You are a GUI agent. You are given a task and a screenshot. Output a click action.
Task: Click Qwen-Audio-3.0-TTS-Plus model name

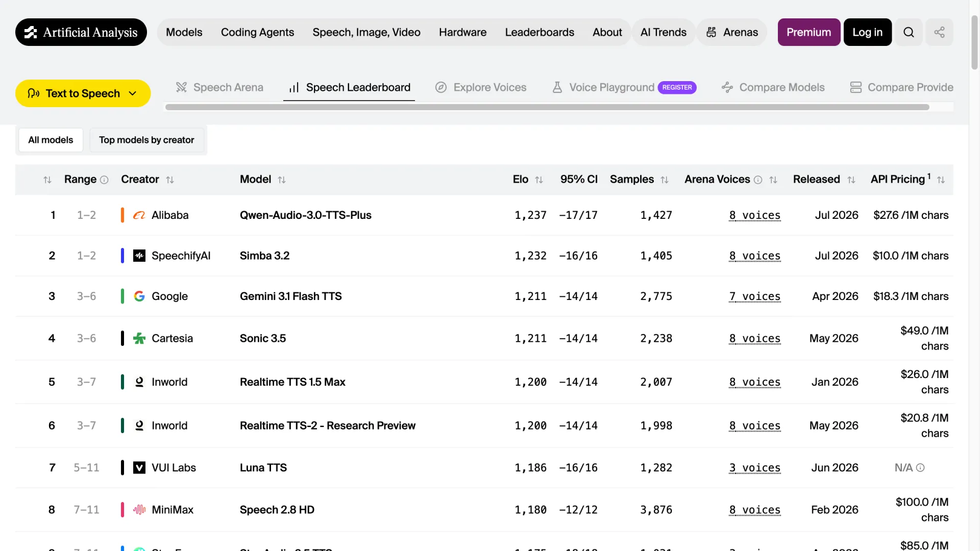pos(306,215)
